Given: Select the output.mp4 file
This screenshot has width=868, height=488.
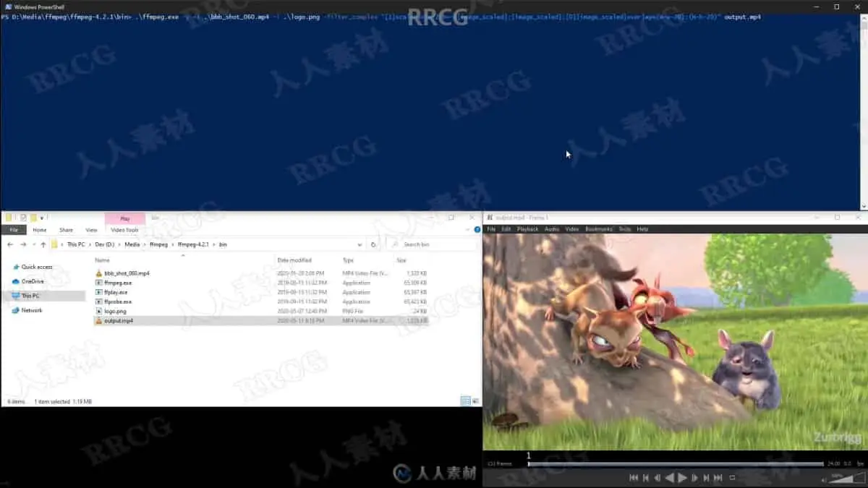Looking at the screenshot, I should pos(262,320).
